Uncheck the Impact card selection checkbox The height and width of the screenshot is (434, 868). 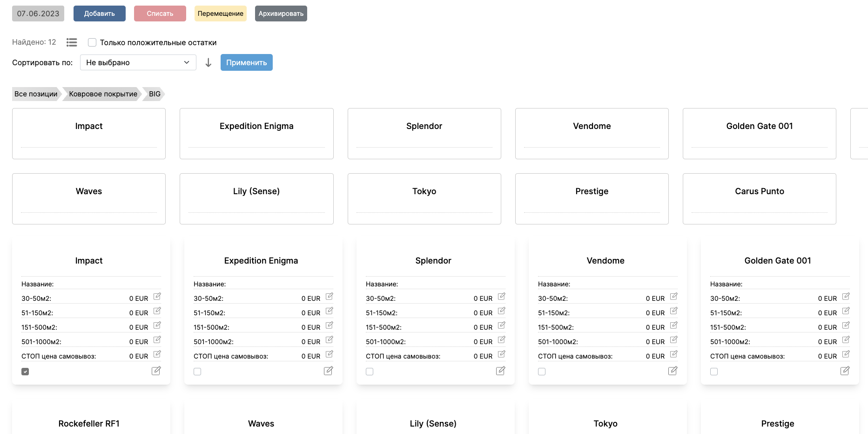point(25,371)
